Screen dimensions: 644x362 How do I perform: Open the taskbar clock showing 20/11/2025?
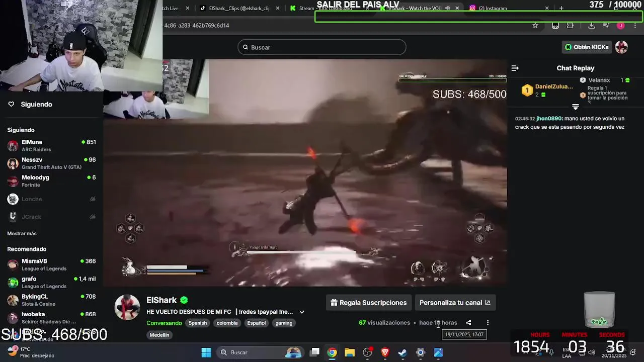(614, 352)
